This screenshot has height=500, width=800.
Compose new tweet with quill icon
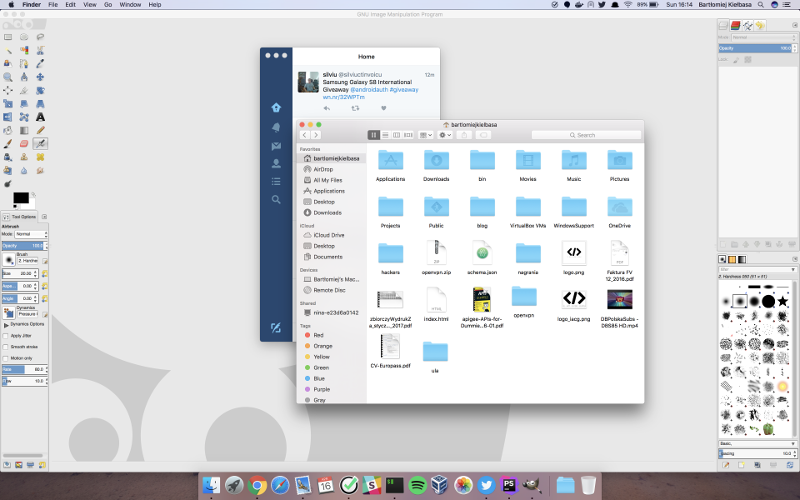[x=276, y=328]
